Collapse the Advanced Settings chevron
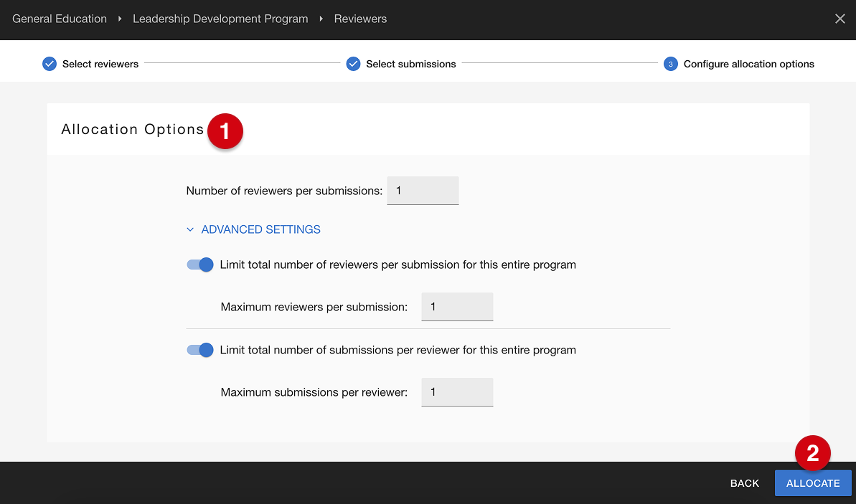Screen dimensions: 856x504 point(190,229)
